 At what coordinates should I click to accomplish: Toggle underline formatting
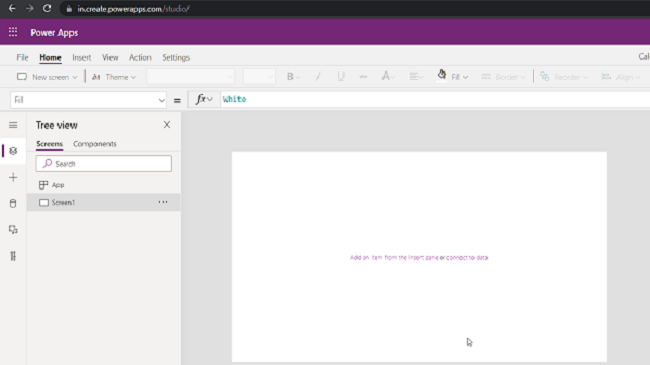point(341,77)
